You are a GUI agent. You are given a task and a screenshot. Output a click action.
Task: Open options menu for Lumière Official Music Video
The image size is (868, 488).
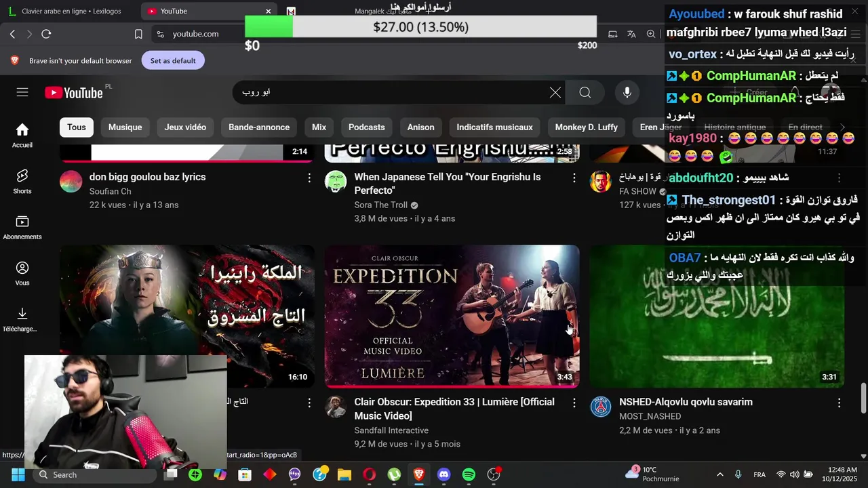[574, 403]
